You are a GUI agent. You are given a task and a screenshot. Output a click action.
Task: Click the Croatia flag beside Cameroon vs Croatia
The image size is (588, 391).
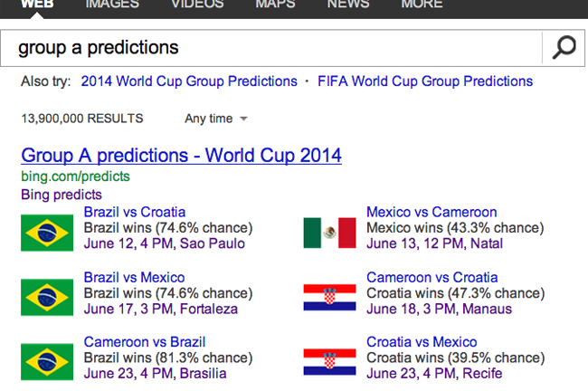coord(329,297)
